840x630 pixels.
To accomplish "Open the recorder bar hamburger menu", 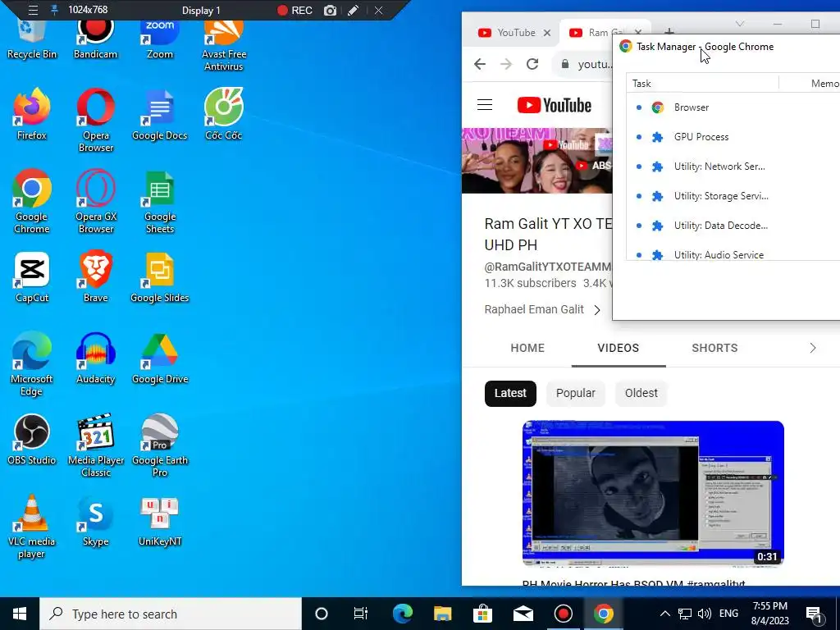I will click(33, 10).
